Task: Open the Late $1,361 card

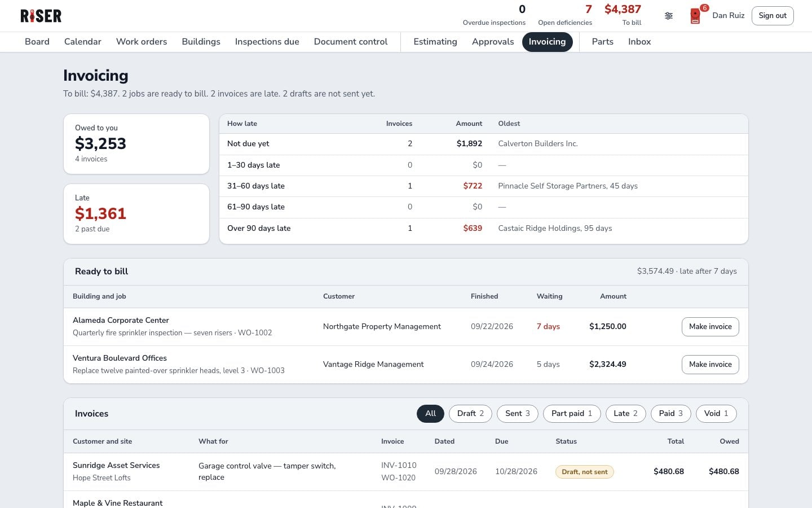Action: [136, 214]
